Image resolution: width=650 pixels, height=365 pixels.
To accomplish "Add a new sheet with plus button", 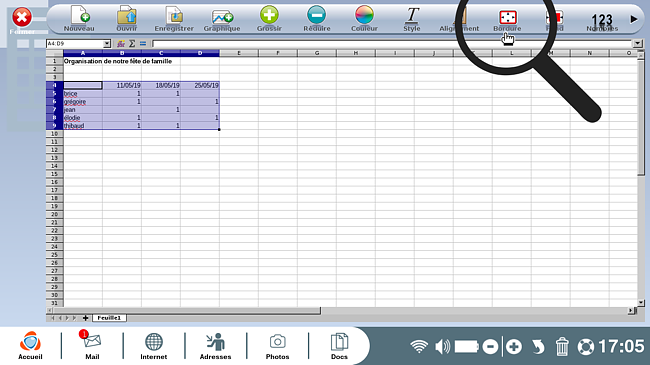I will pos(85,318).
